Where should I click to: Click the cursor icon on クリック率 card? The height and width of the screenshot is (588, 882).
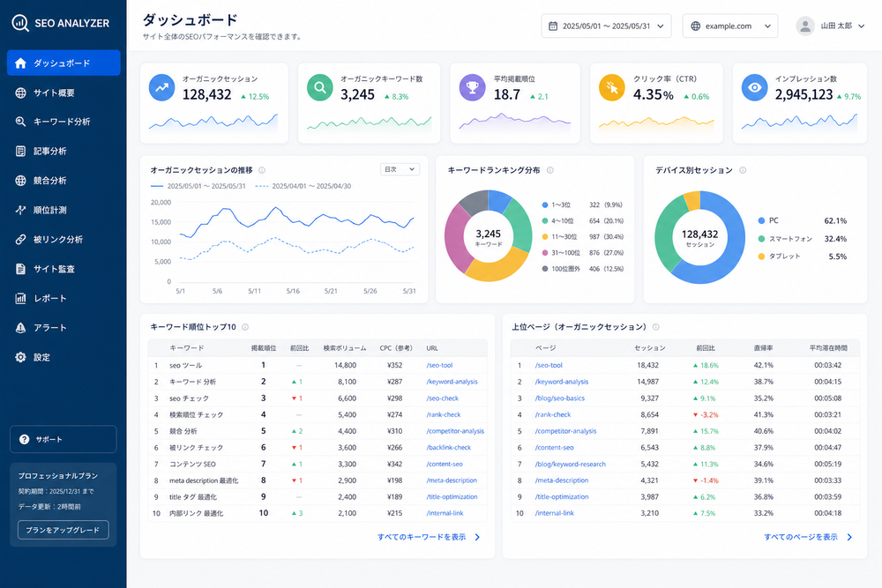pyautogui.click(x=612, y=87)
